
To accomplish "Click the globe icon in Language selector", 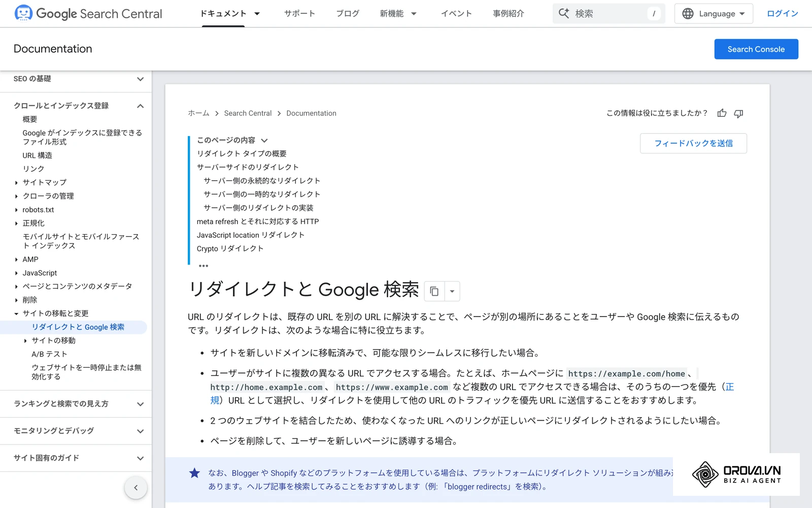I will [688, 14].
